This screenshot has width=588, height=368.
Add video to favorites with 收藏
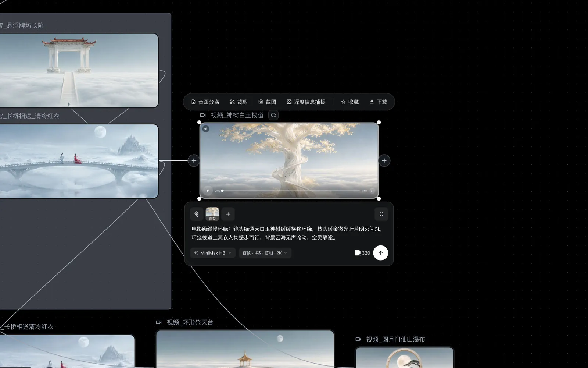point(350,102)
